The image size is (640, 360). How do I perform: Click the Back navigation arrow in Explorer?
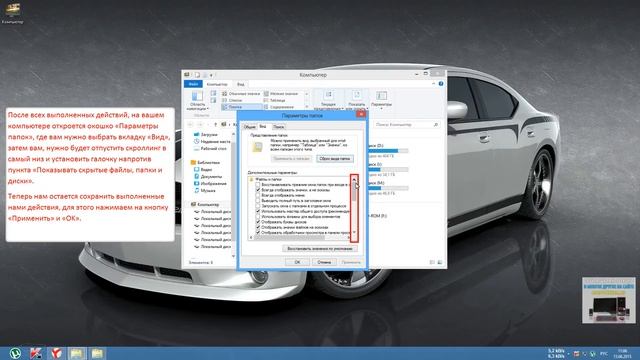click(x=190, y=124)
